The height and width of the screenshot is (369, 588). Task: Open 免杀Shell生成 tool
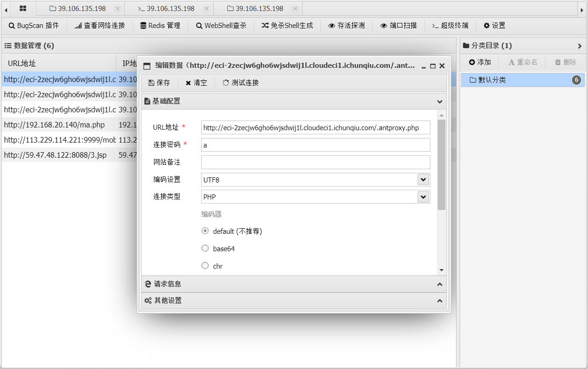[287, 26]
